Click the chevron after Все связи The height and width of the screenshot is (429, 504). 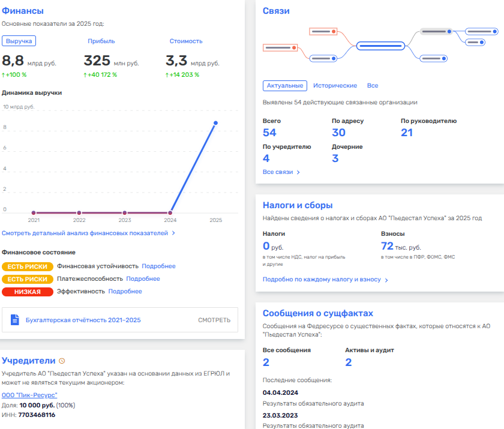pos(298,172)
